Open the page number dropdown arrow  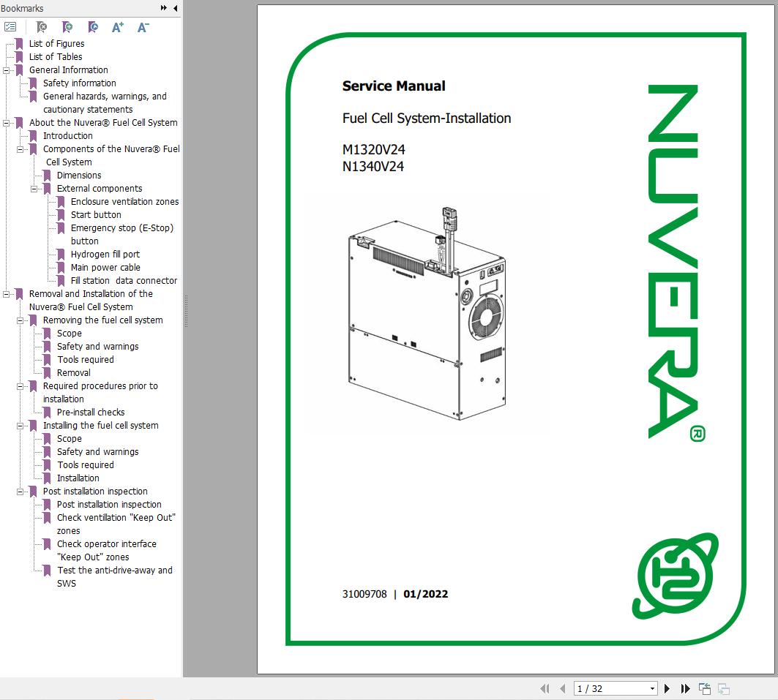pyautogui.click(x=652, y=688)
